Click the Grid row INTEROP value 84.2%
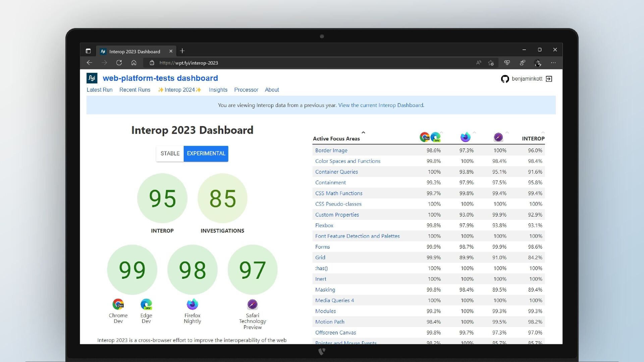Screen dimensions: 644x362 point(535,258)
